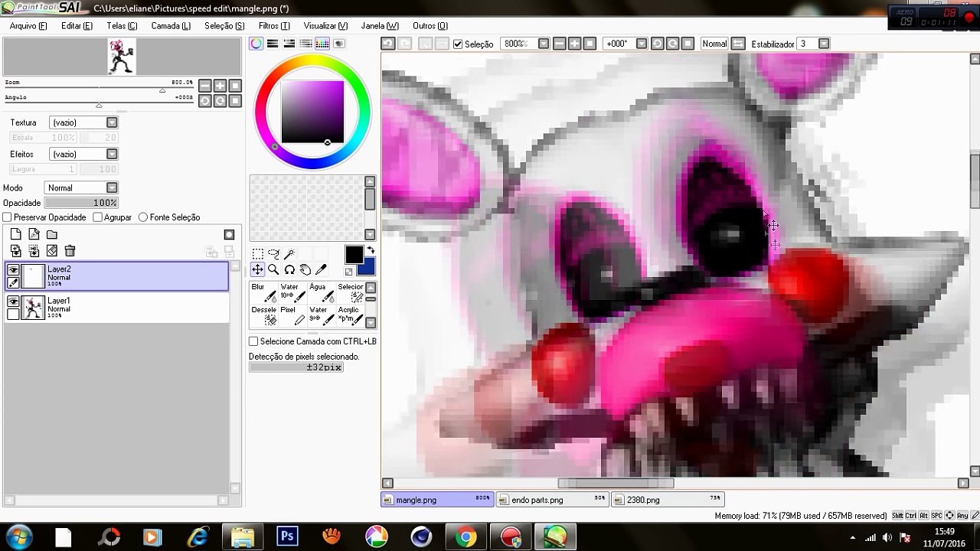Viewport: 980px width, 551px height.
Task: Choose the Blur brush
Action: tap(264, 292)
